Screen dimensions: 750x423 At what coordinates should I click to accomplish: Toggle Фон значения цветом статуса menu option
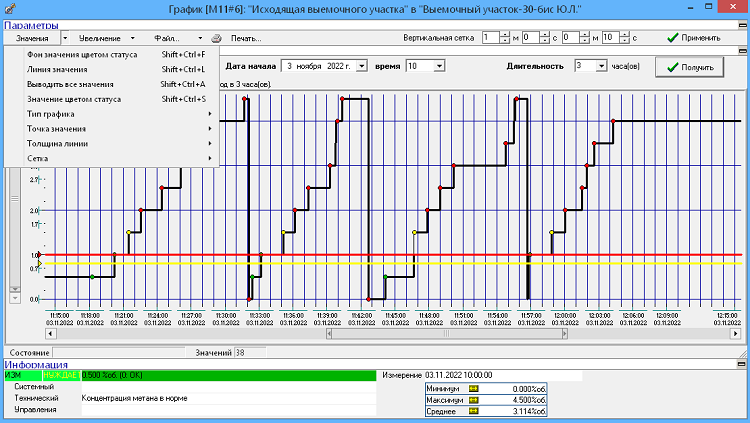(111, 55)
